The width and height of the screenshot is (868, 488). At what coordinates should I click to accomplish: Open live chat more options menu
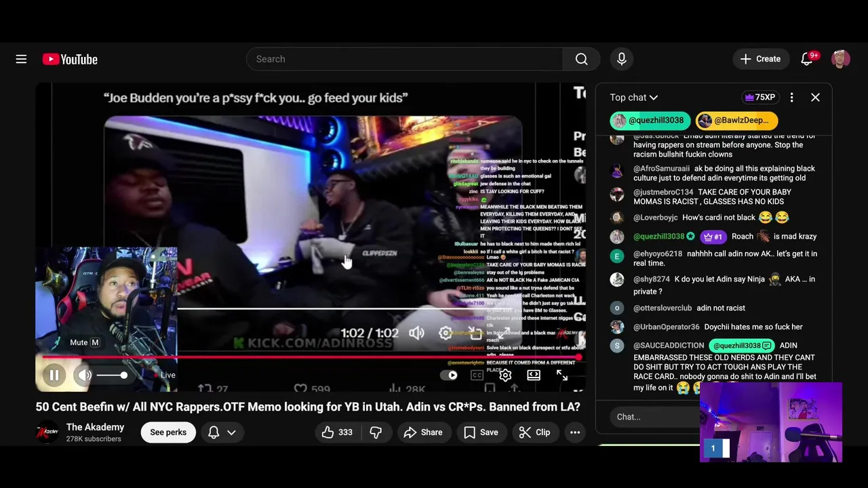(791, 98)
